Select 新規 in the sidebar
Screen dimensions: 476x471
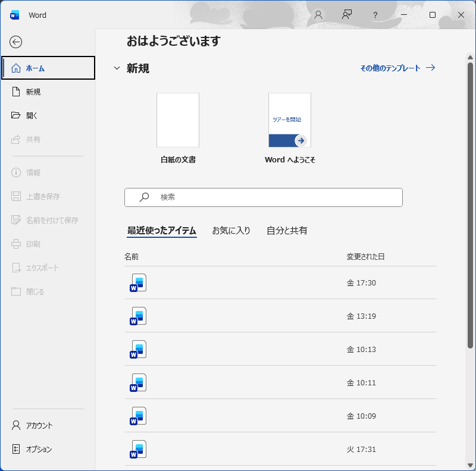(x=48, y=92)
